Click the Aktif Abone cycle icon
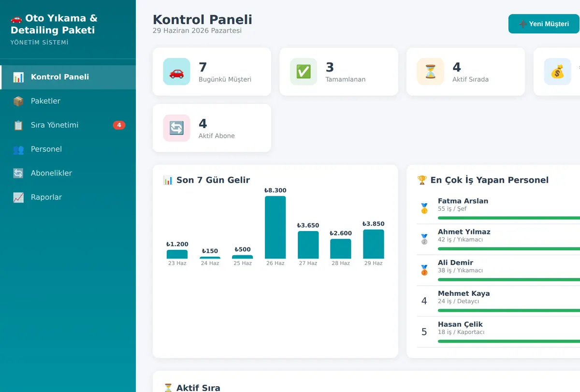Screen dimensions: 580x392 click(176, 128)
